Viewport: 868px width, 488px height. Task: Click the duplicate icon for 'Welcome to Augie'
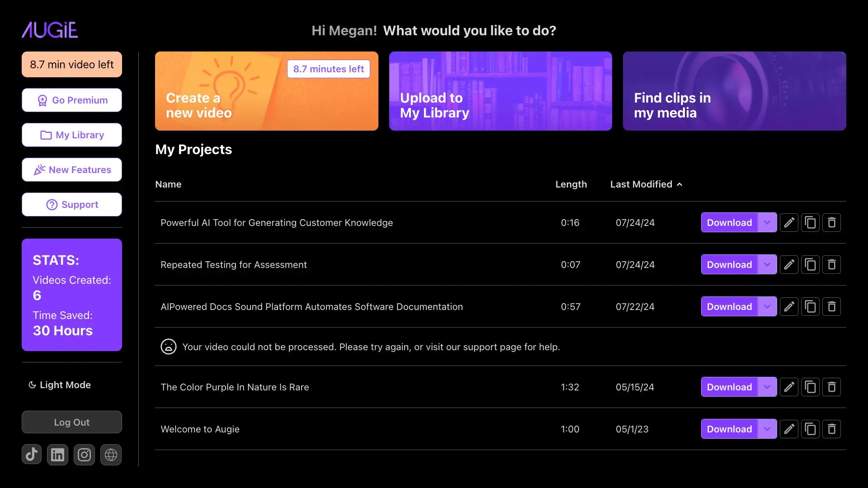(x=810, y=428)
